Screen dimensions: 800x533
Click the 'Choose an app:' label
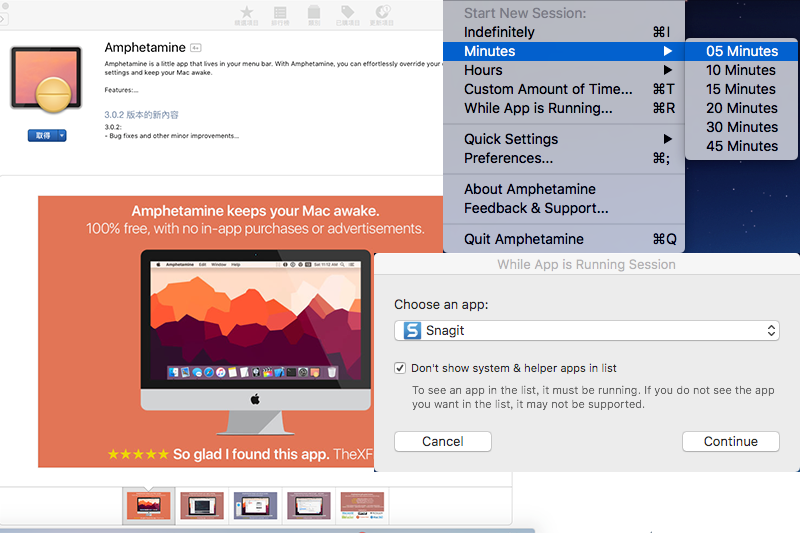point(441,304)
